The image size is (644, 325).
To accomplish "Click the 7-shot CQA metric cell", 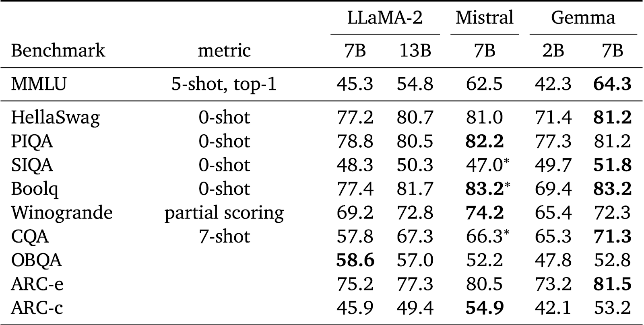I will 224,237.
